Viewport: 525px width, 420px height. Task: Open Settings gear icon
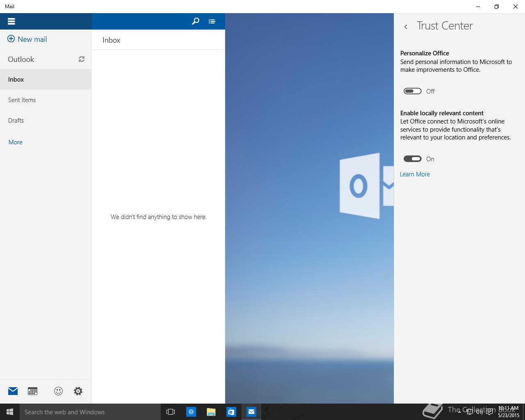click(78, 391)
